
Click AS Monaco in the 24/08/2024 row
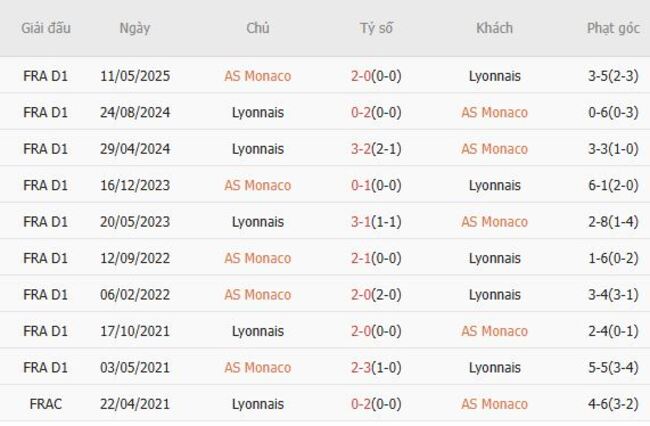[494, 112]
